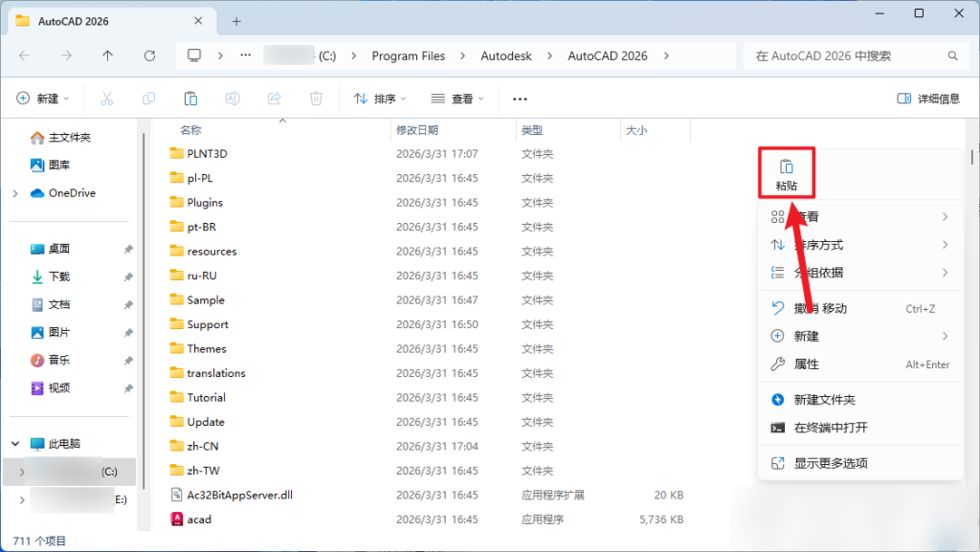Viewport: 980px width, 552px height.
Task: Click the PC monitor icon in address bar
Action: 194,55
